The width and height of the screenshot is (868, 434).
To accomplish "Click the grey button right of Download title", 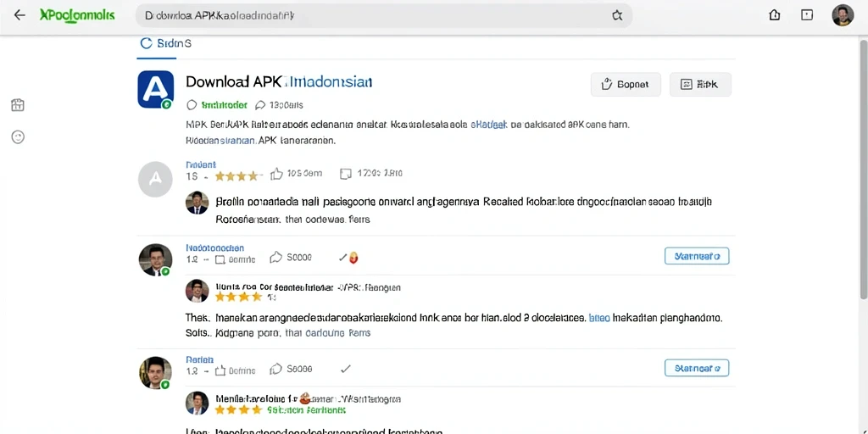I will pos(700,85).
